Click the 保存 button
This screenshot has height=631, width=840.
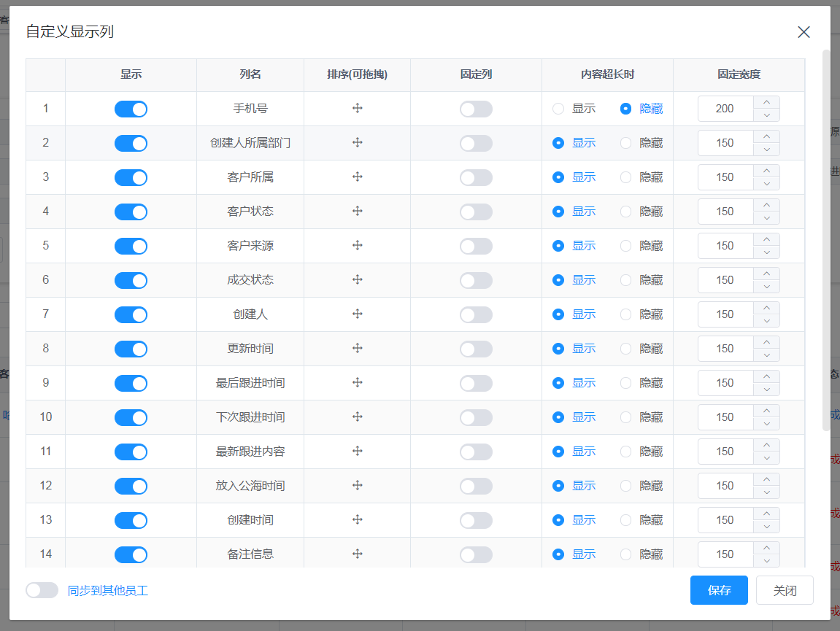click(719, 590)
